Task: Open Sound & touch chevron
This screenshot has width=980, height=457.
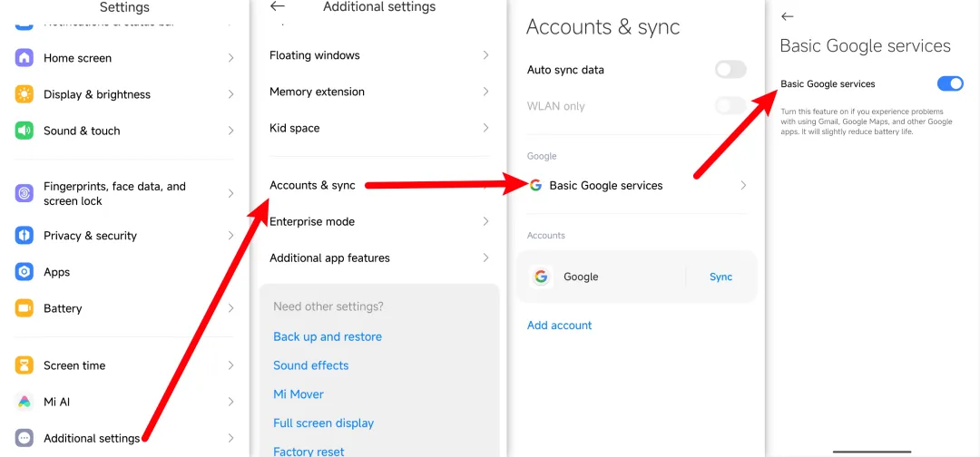Action: 230,131
